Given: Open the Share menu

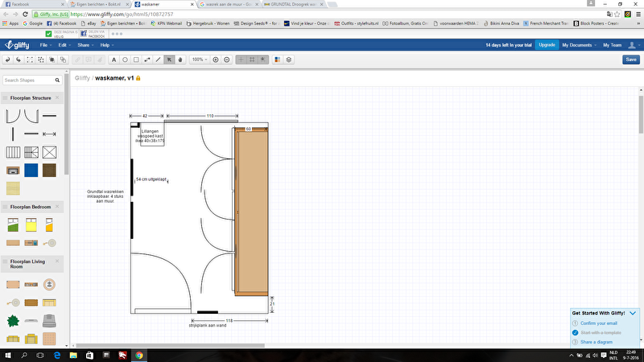Looking at the screenshot, I should pyautogui.click(x=85, y=45).
